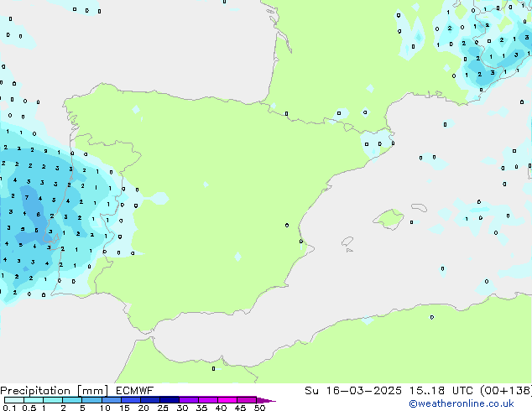Select the magenta 40 to 45 mm swatch
Viewport: 532px width, 411px height.
point(227,400)
